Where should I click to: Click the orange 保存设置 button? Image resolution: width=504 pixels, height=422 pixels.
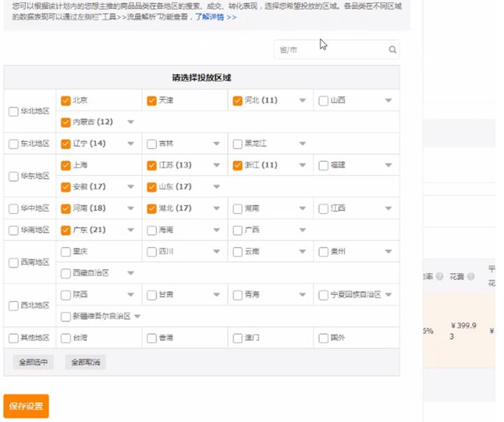point(26,406)
